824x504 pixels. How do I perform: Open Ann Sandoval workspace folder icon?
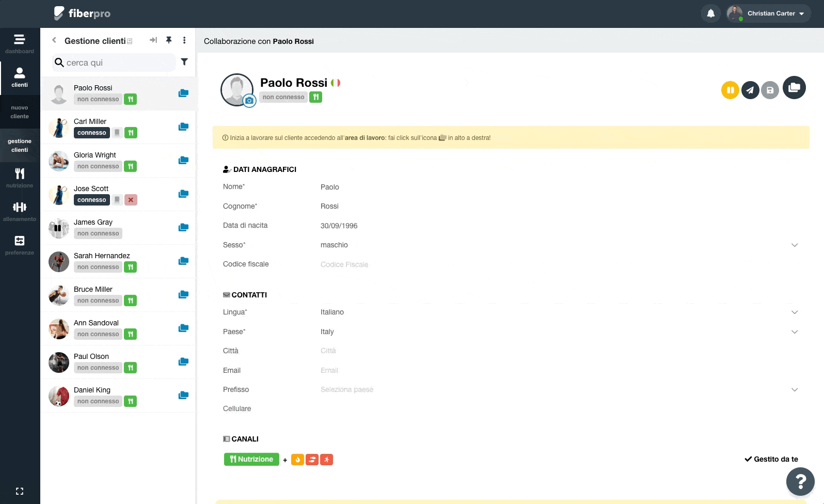click(x=183, y=328)
